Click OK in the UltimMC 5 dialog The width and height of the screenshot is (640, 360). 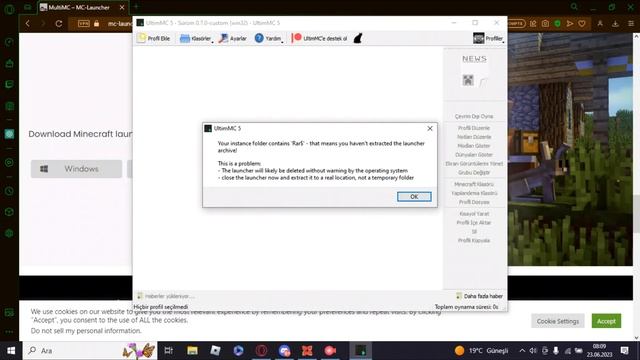point(414,197)
